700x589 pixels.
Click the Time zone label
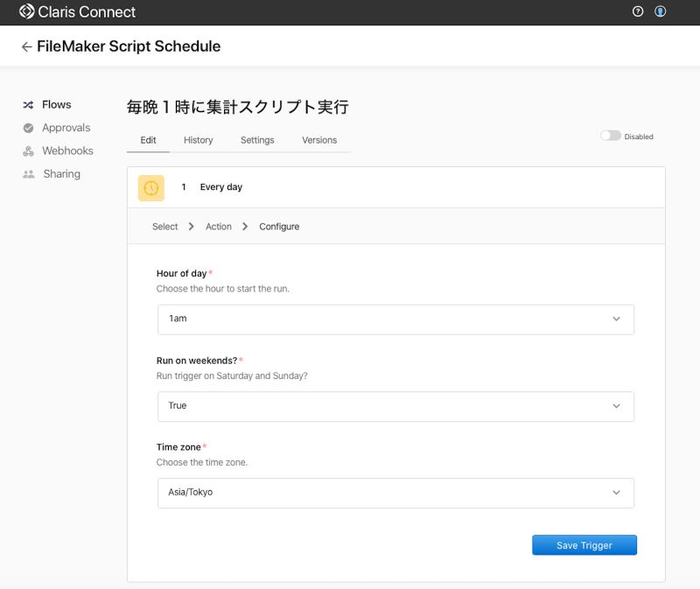pos(178,447)
